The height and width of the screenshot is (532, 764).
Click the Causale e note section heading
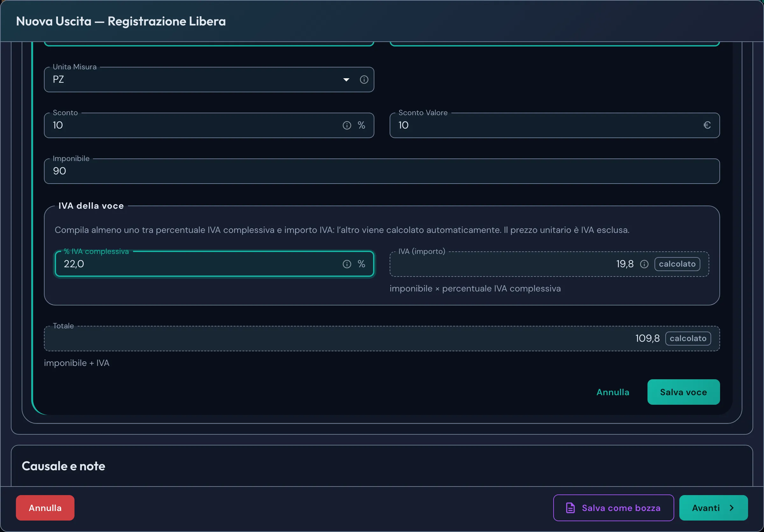pos(64,466)
